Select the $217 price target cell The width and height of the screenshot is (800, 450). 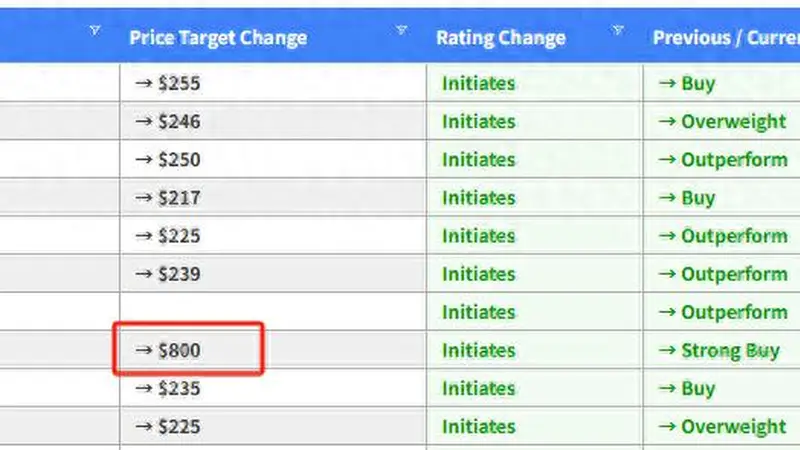click(273, 197)
